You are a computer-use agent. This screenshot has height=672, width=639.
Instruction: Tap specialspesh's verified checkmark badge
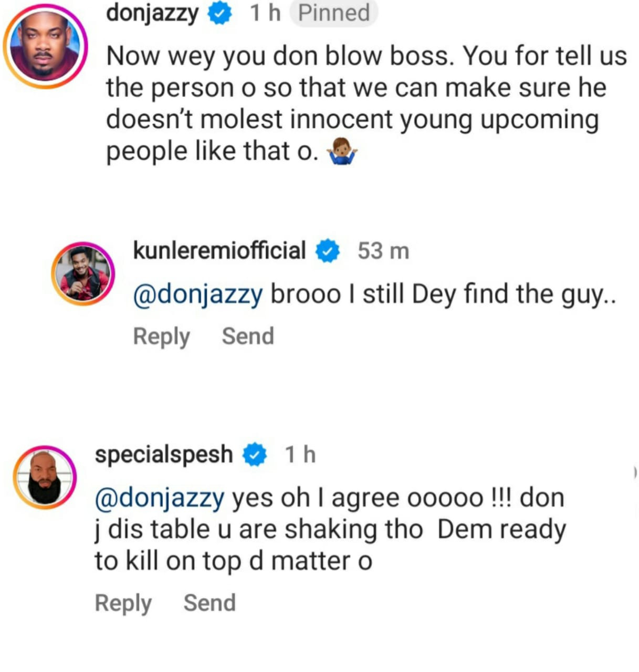[x=255, y=455]
